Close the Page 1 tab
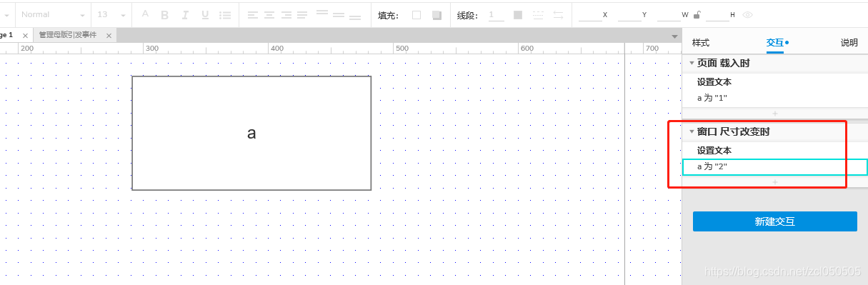The image size is (868, 285). point(26,35)
